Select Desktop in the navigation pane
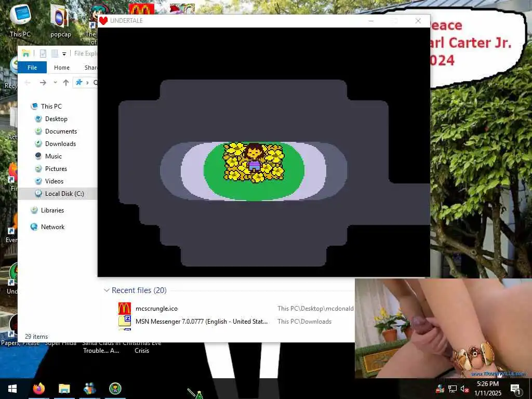Image resolution: width=532 pixels, height=399 pixels. coord(56,119)
